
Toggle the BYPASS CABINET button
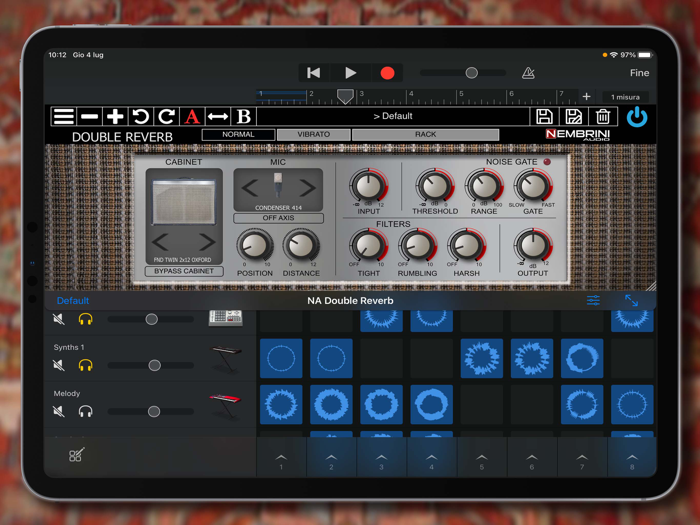[x=184, y=271]
